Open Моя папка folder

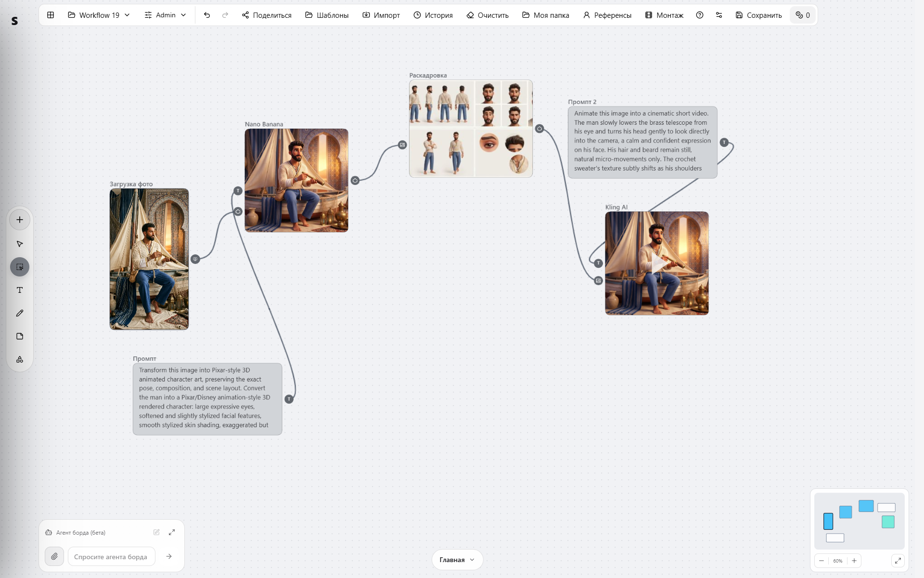click(546, 15)
